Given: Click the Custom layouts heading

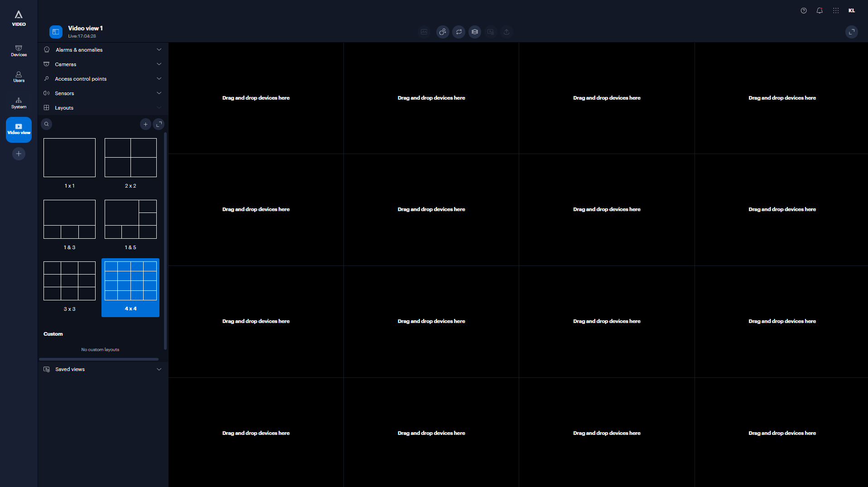Looking at the screenshot, I should coord(53,334).
